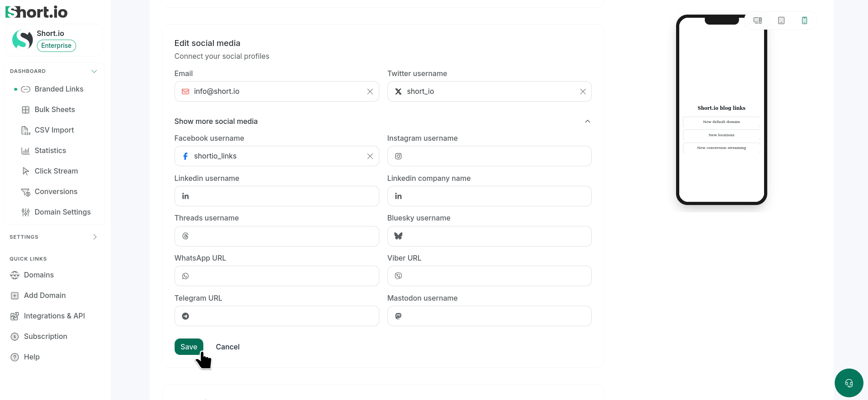
Task: Click into the Telegram URL field
Action: (277, 316)
